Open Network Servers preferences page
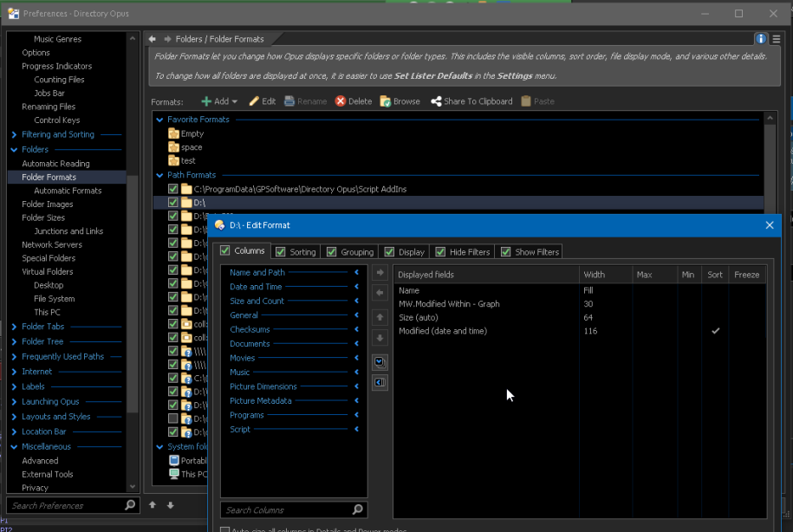The image size is (793, 532). pyautogui.click(x=52, y=244)
